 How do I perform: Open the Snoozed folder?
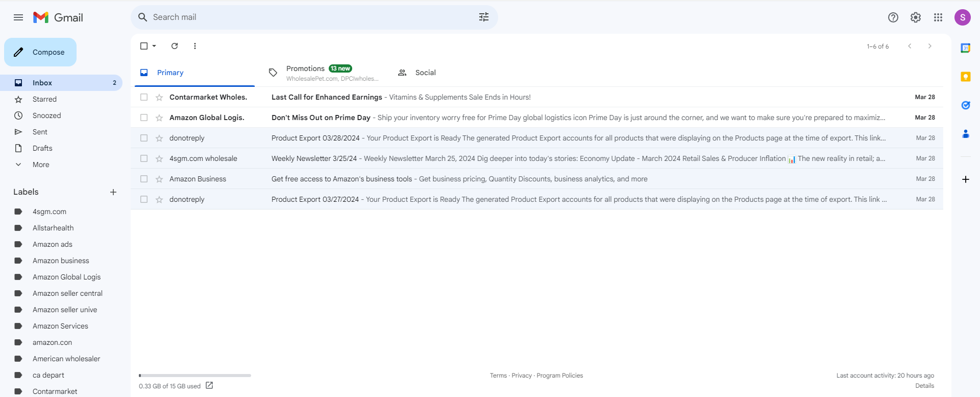coord(61,115)
